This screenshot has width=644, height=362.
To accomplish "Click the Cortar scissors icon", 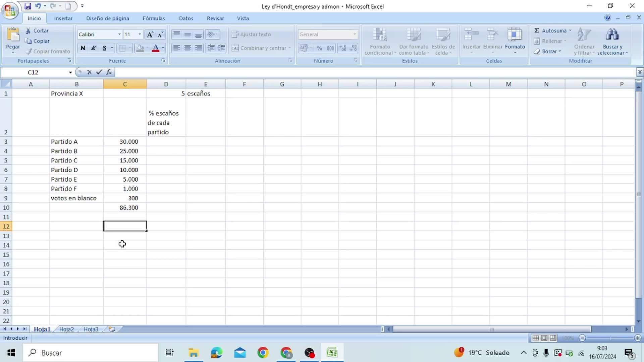I will tap(29, 31).
